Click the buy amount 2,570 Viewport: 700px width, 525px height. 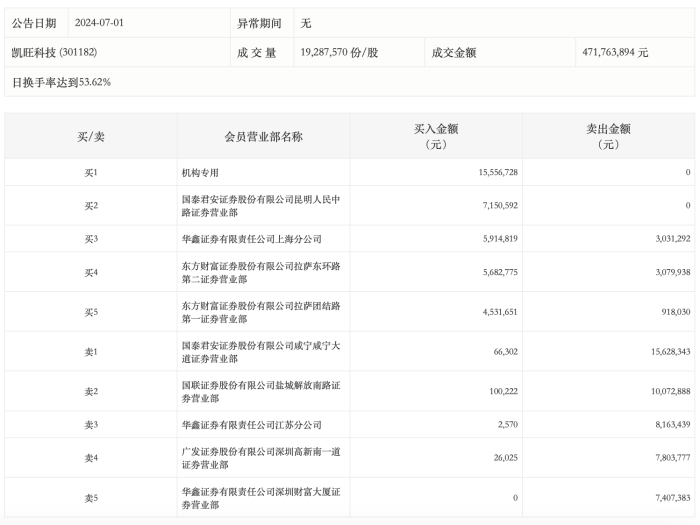pos(508,424)
